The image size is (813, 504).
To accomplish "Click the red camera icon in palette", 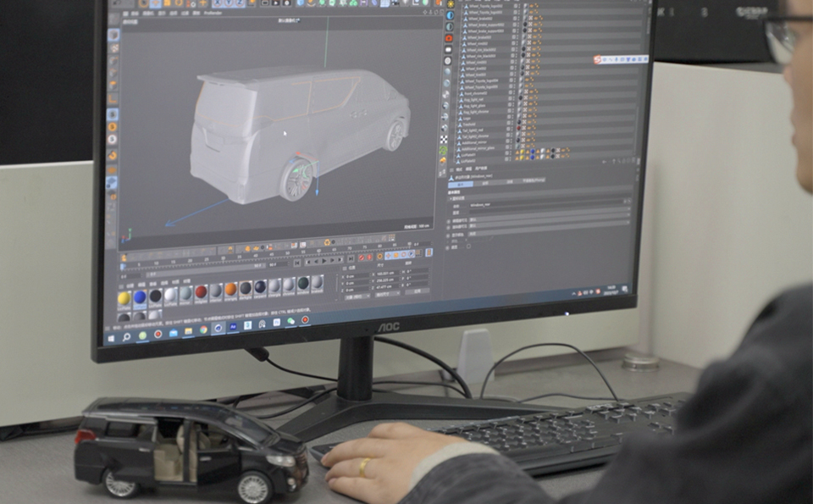I will coord(449,38).
